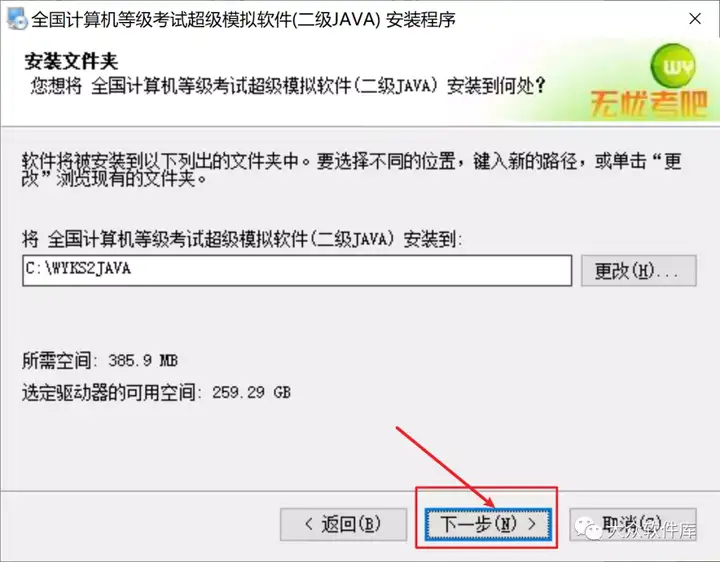This screenshot has height=562, width=720.
Task: Click the WeChat watermark icon
Action: click(x=589, y=528)
